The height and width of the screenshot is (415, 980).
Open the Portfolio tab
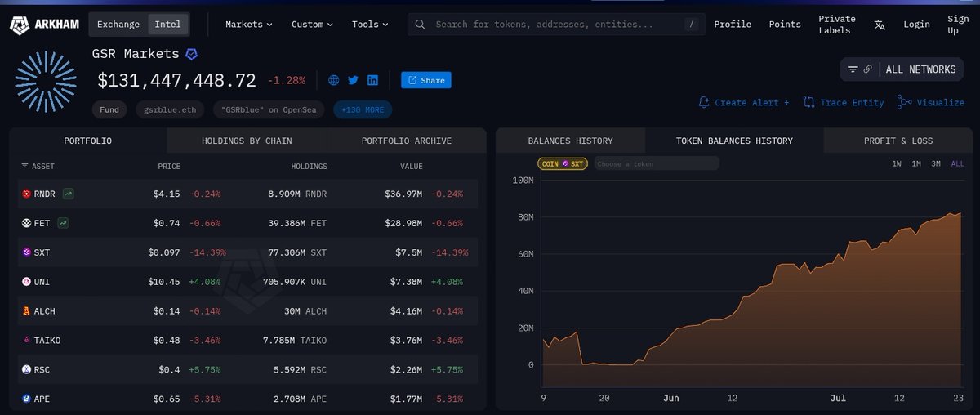88,141
